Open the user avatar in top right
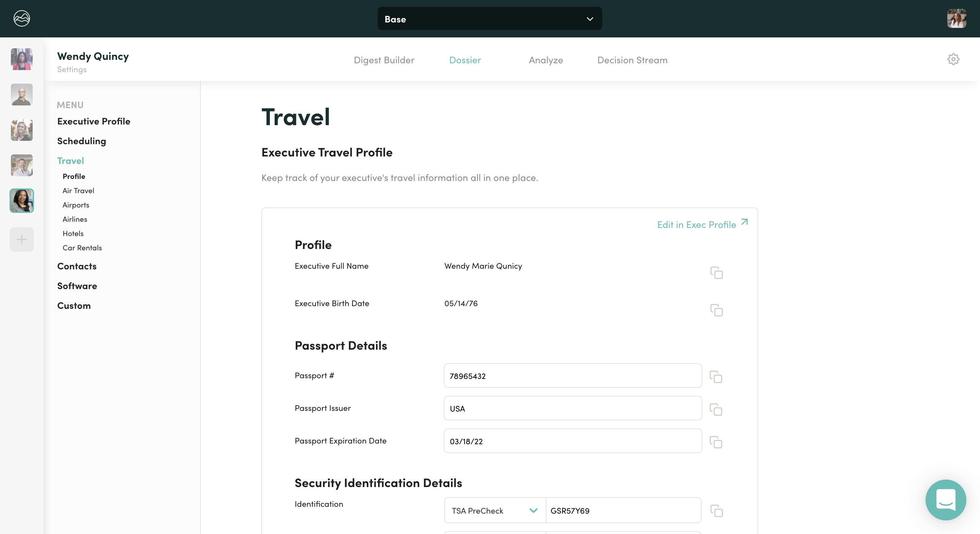Viewport: 980px width, 534px height. pyautogui.click(x=957, y=18)
